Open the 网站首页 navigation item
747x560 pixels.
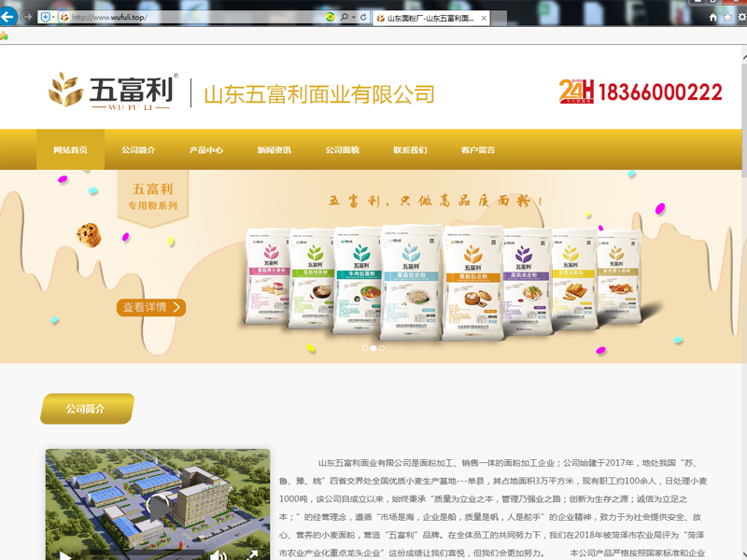pyautogui.click(x=71, y=150)
